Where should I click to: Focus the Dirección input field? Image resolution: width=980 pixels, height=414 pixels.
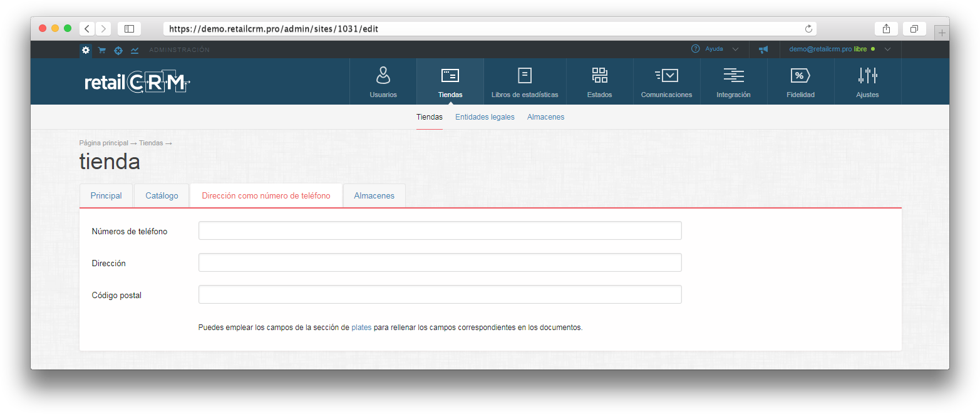click(x=440, y=262)
